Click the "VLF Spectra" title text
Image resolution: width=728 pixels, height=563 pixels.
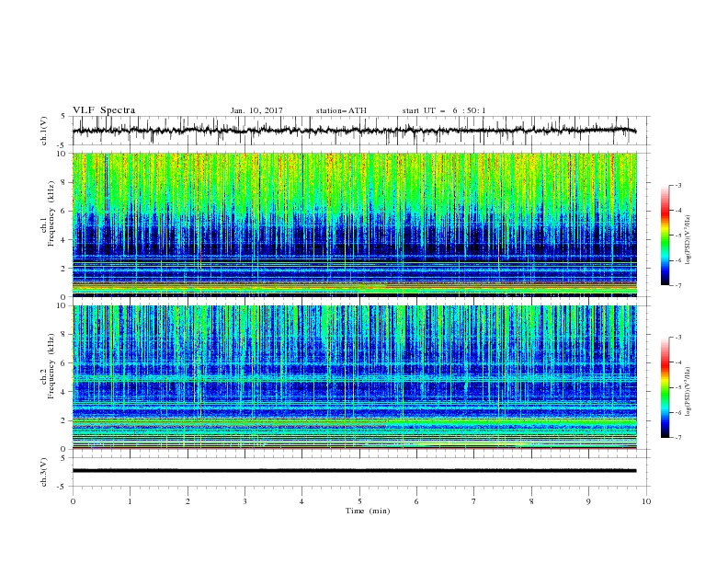(104, 110)
